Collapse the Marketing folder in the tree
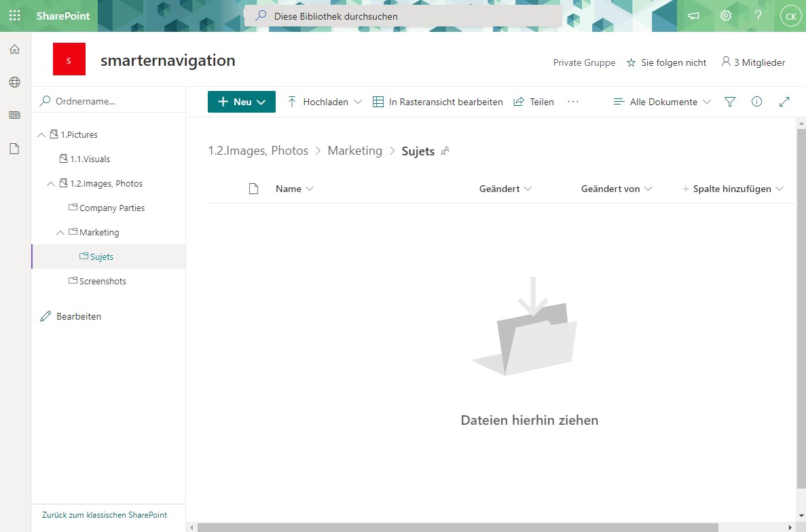Image resolution: width=806 pixels, height=532 pixels. 60,232
